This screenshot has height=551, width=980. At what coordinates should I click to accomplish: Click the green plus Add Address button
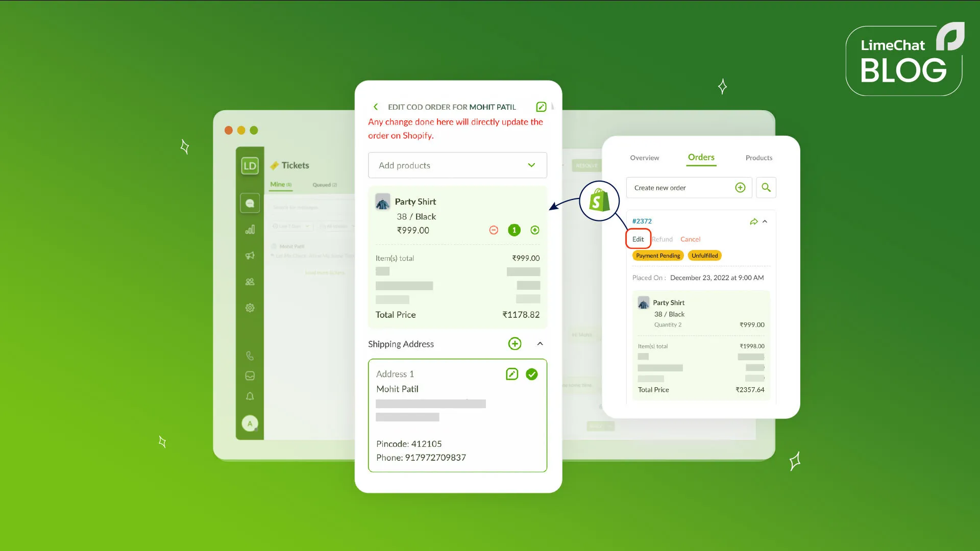pyautogui.click(x=515, y=344)
